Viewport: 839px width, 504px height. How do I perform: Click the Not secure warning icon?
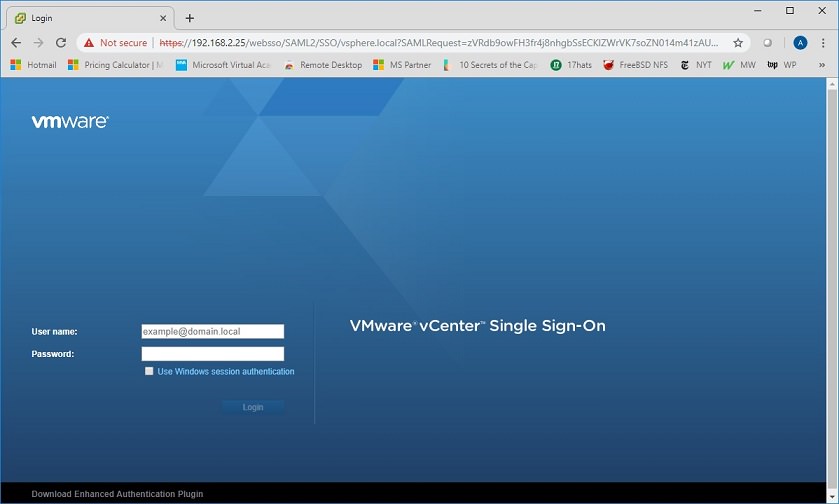coord(89,43)
